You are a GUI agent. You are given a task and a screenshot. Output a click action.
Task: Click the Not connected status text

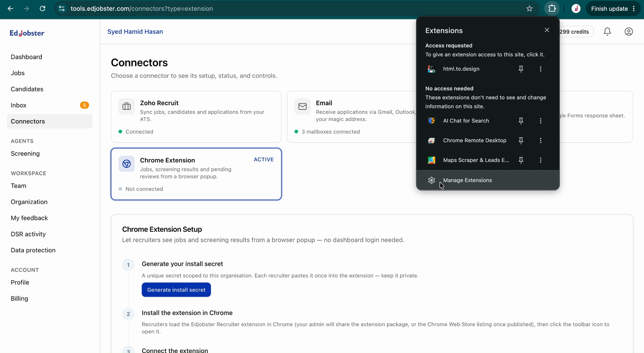(x=144, y=189)
